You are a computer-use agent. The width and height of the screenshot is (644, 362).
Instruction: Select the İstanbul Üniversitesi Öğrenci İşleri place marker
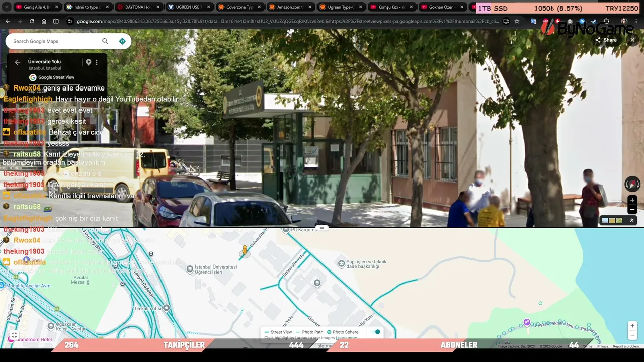(190, 269)
